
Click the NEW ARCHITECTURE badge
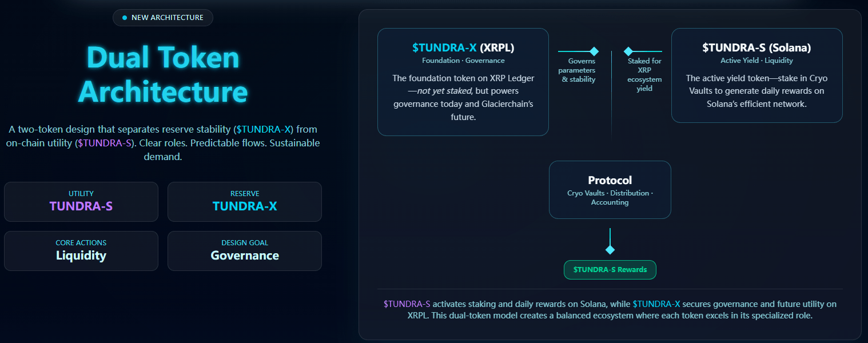click(163, 18)
